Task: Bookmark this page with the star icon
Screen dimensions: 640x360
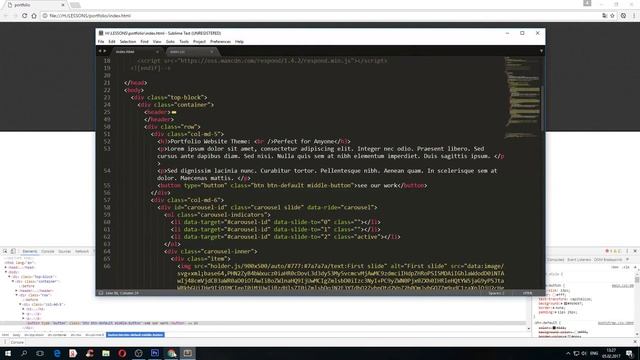Action: click(612, 16)
